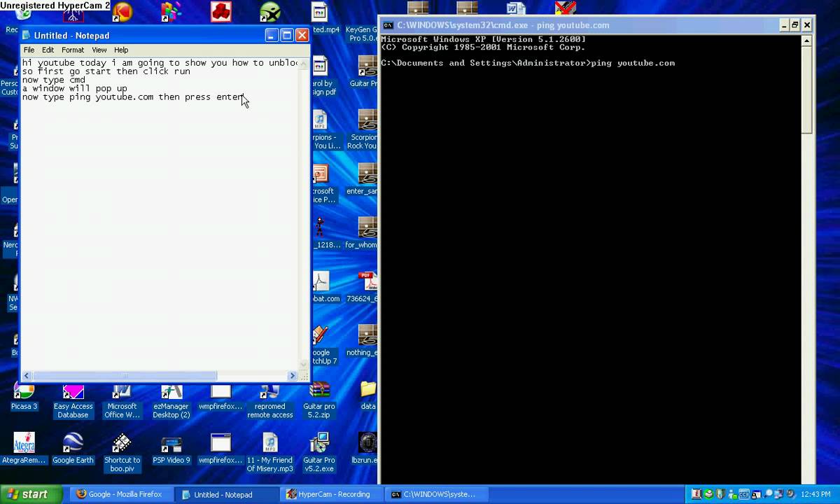Click the cmd window scrollbar up arrow
The width and height of the screenshot is (840, 504).
pyautogui.click(x=806, y=41)
